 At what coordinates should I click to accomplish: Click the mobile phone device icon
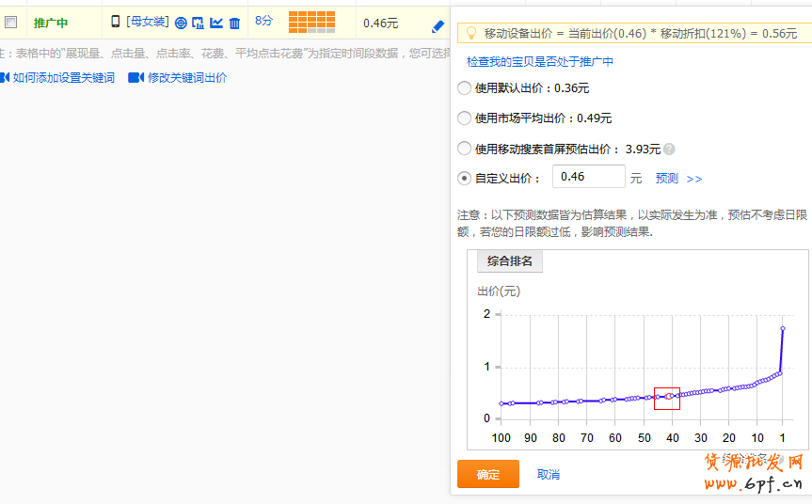116,22
